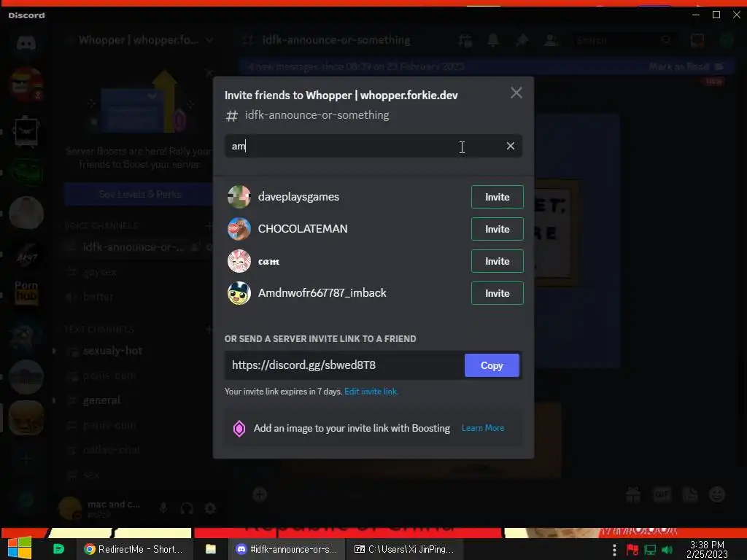Open the emoji picker

pyautogui.click(x=718, y=495)
